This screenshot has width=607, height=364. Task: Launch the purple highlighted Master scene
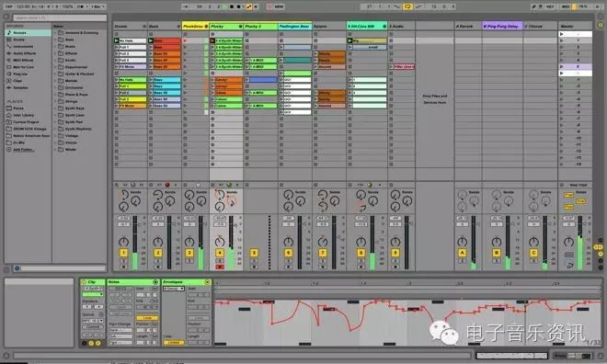coord(562,66)
